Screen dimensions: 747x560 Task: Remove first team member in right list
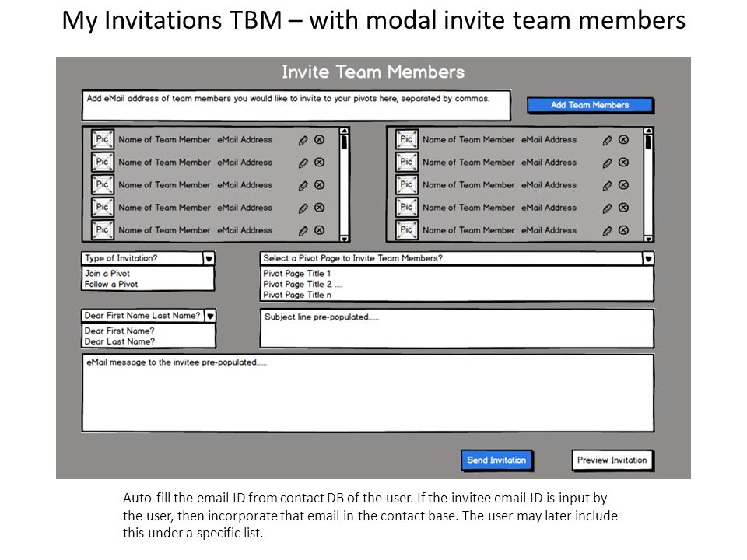623,139
